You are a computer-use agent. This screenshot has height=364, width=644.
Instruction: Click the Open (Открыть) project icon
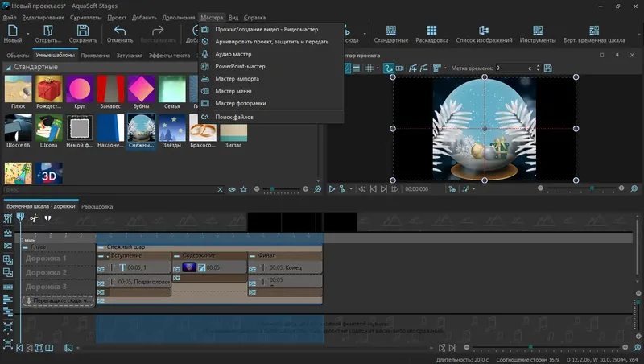point(47,30)
